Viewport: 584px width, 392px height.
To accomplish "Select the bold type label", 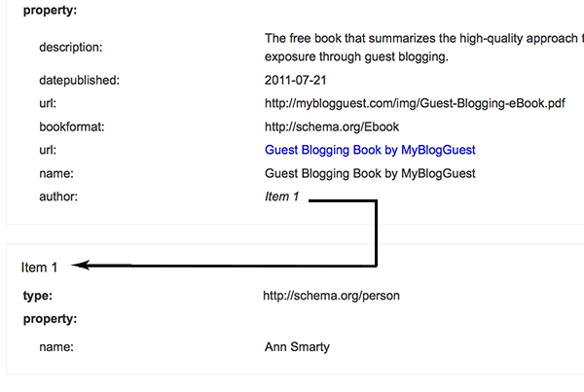I will (38, 296).
